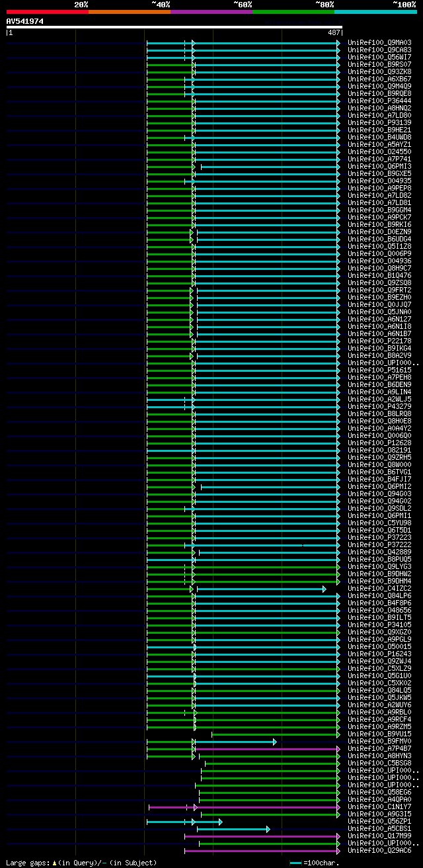This screenshot has height=868, width=423.
Task: Select the UniRef100_A9PEP8 label
Action: pyautogui.click(x=379, y=188)
